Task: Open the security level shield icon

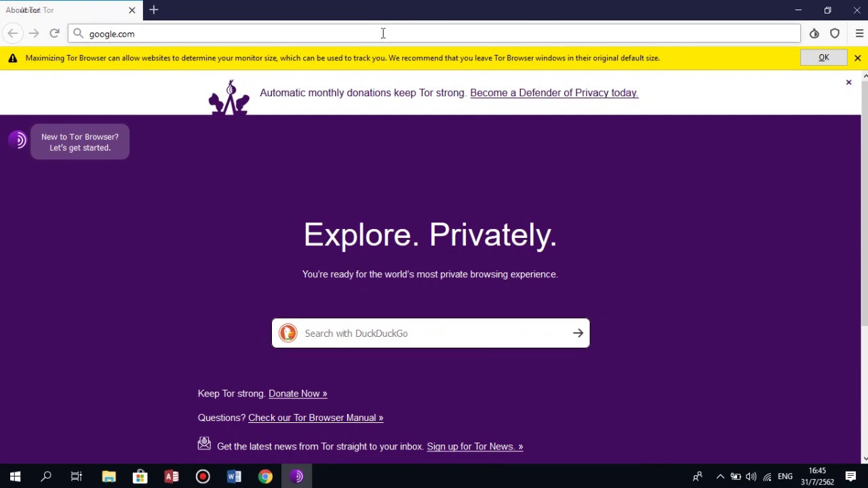Action: [835, 34]
